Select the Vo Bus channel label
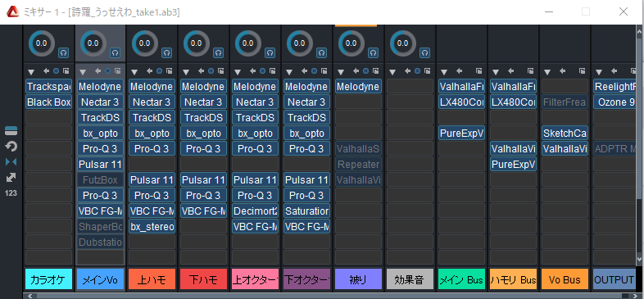The image size is (644, 299). click(565, 279)
